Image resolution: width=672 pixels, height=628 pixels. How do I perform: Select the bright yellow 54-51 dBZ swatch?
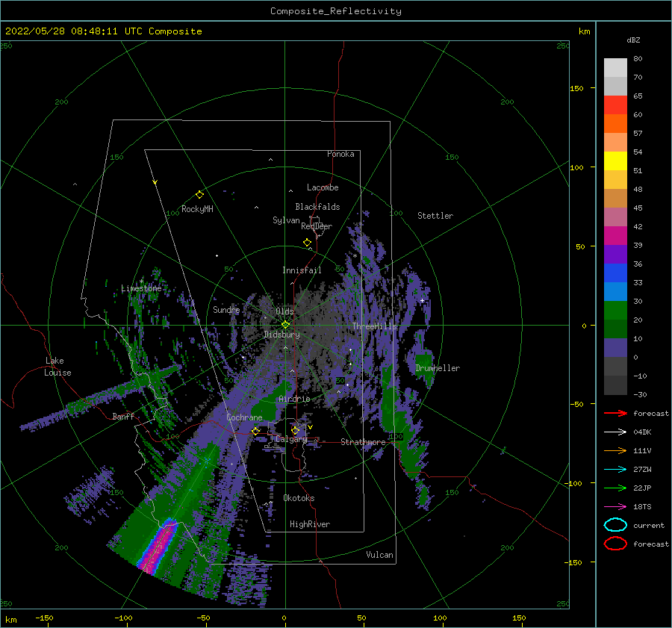615,161
